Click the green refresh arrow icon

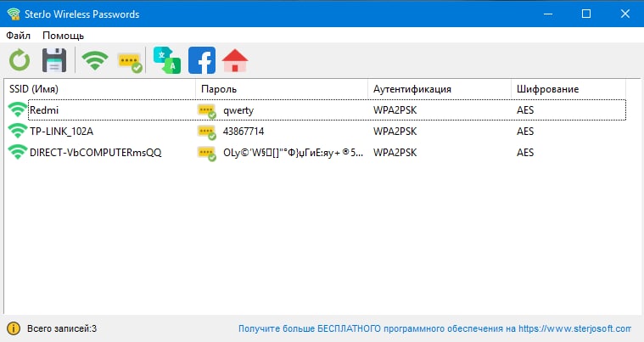[x=20, y=60]
